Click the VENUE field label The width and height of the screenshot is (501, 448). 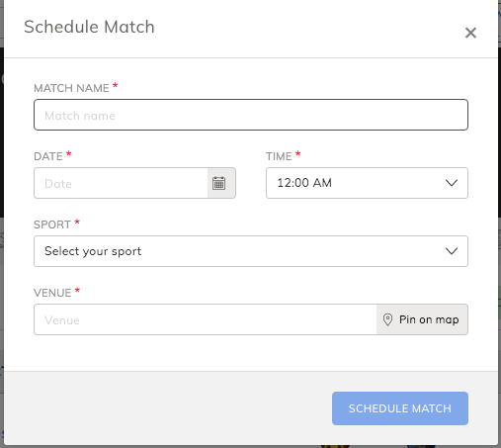tap(52, 293)
